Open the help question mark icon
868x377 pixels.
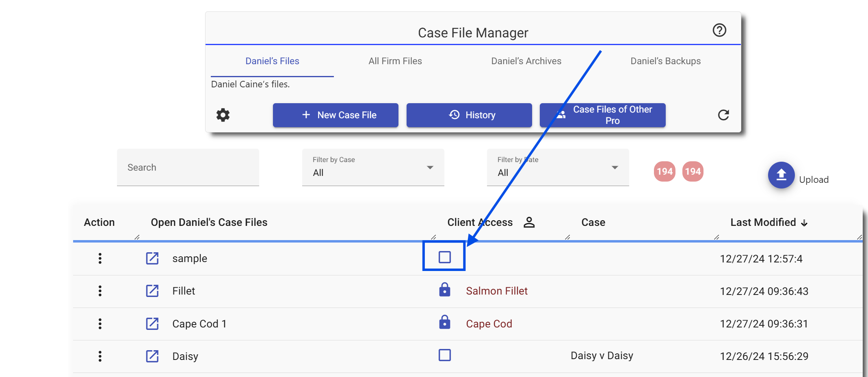719,30
